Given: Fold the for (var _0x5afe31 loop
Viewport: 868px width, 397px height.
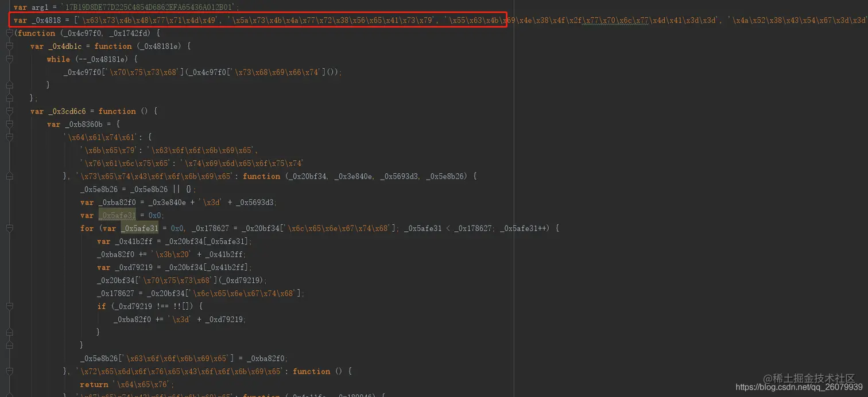Looking at the screenshot, I should 9,228.
